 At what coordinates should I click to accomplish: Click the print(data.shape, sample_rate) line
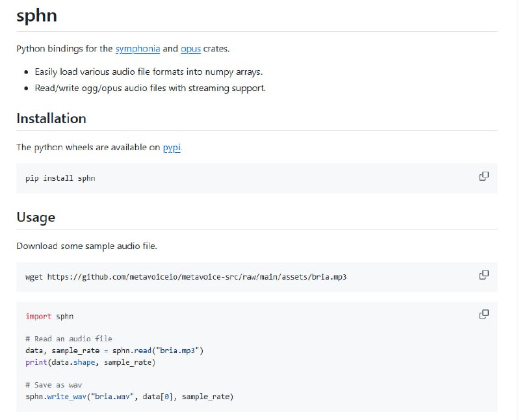[90, 362]
